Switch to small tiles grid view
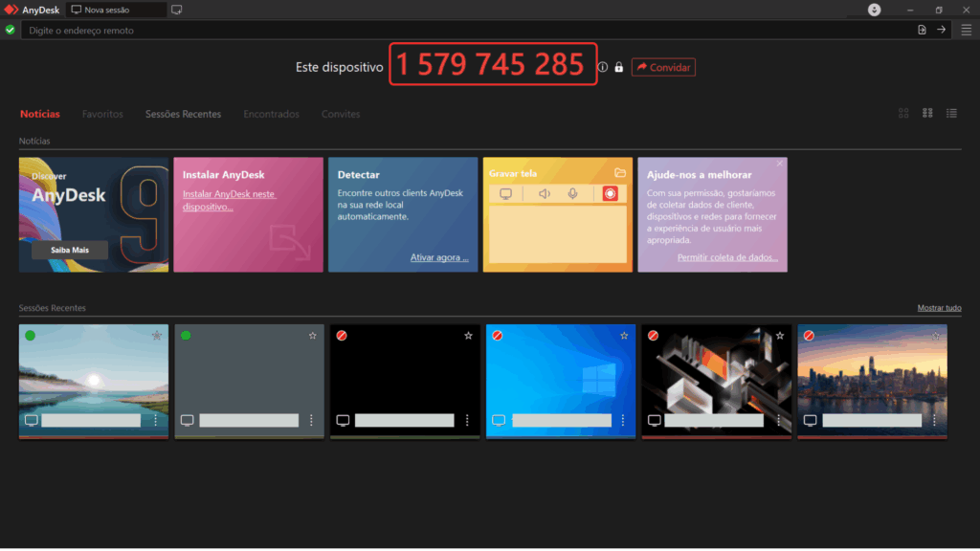This screenshot has width=980, height=551. click(927, 113)
